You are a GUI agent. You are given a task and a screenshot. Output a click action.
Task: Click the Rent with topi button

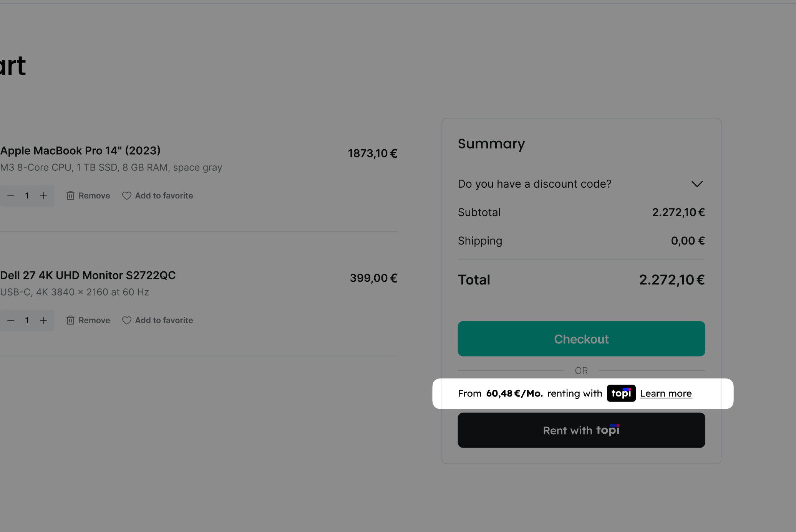coord(581,430)
